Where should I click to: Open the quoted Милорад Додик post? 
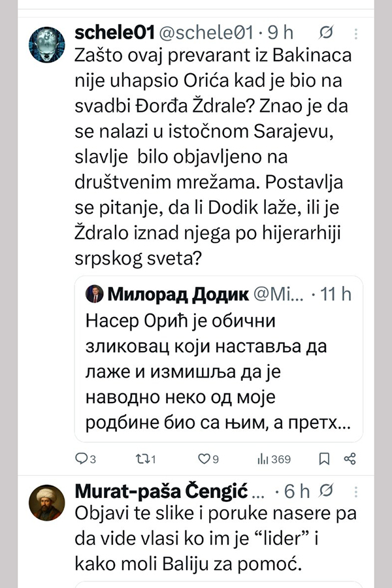[x=218, y=366]
